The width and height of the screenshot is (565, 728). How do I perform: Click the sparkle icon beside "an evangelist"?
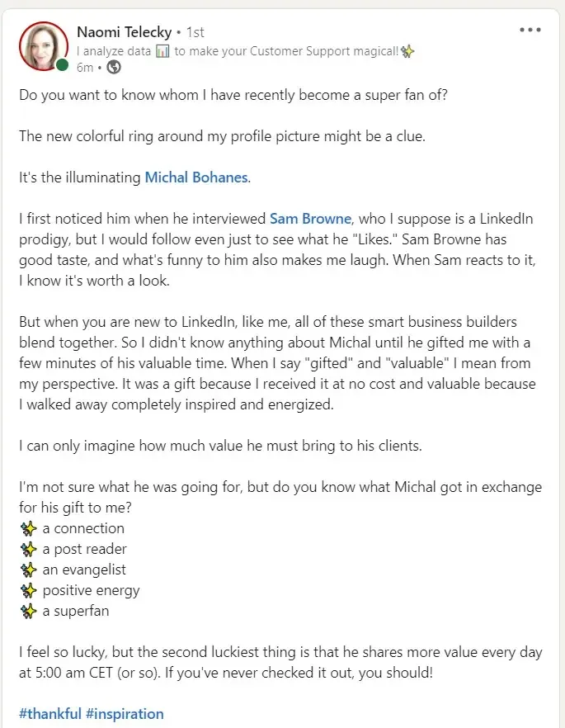28,570
